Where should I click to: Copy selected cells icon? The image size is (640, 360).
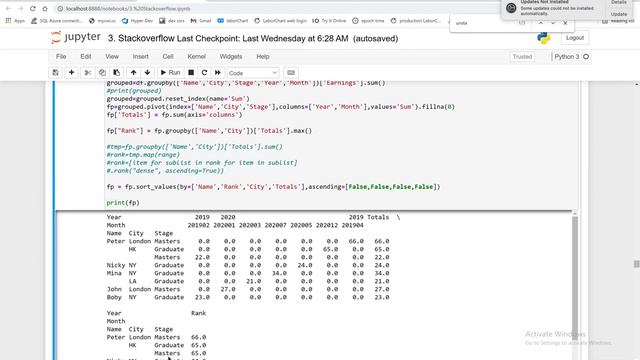tap(102, 73)
